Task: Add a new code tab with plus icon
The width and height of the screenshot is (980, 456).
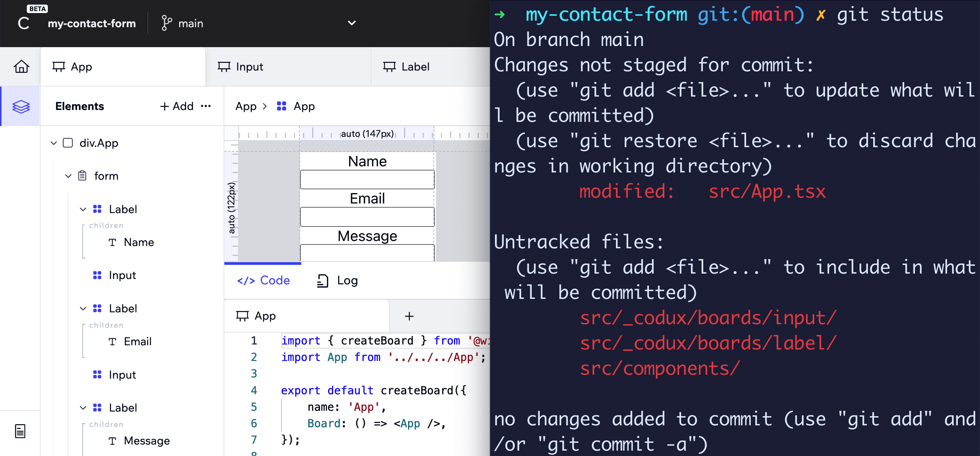Action: (x=409, y=316)
